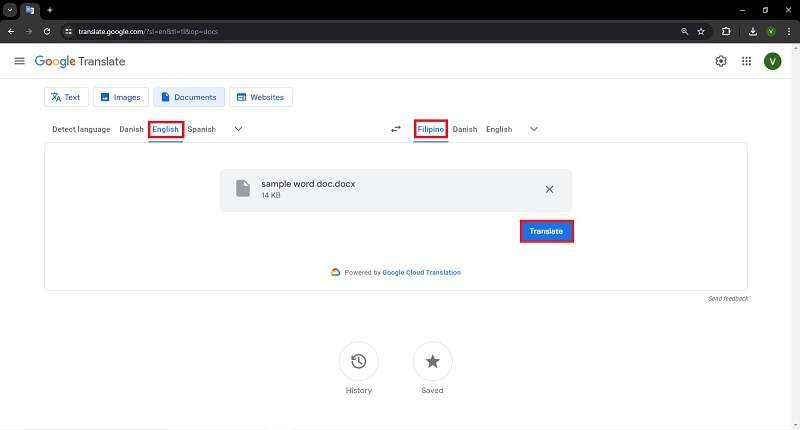
Task: Open the browser extensions menu
Action: point(726,32)
